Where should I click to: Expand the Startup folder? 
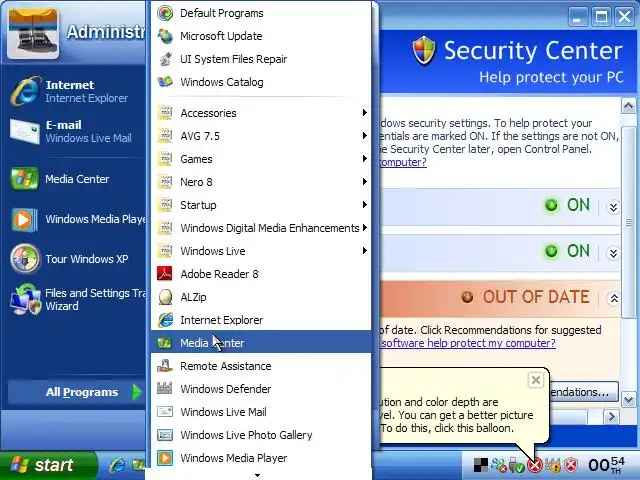[261, 205]
